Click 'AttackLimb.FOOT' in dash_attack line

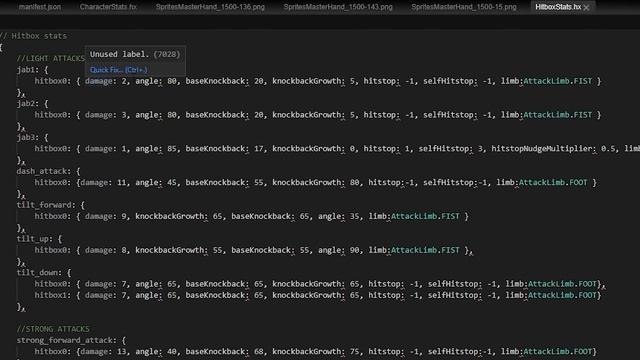pyautogui.click(x=553, y=182)
